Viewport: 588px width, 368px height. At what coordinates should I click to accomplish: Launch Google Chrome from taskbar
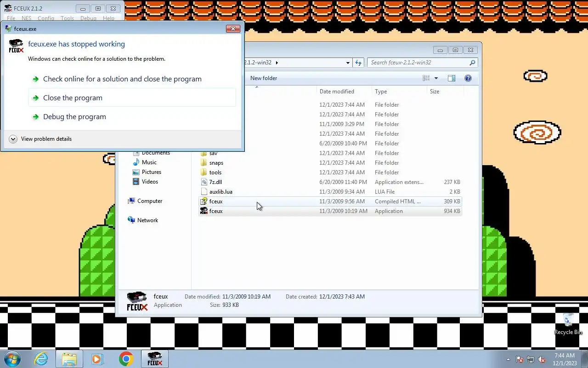(x=126, y=359)
